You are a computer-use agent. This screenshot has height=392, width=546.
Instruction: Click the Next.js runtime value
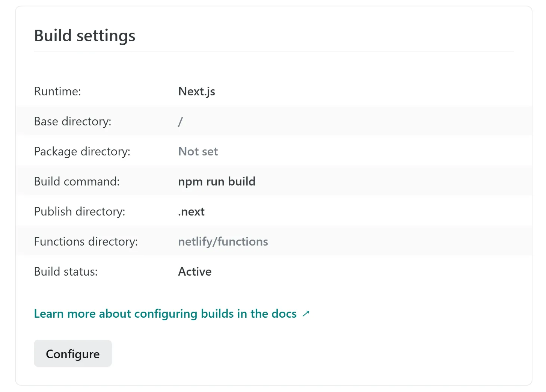pyautogui.click(x=196, y=91)
